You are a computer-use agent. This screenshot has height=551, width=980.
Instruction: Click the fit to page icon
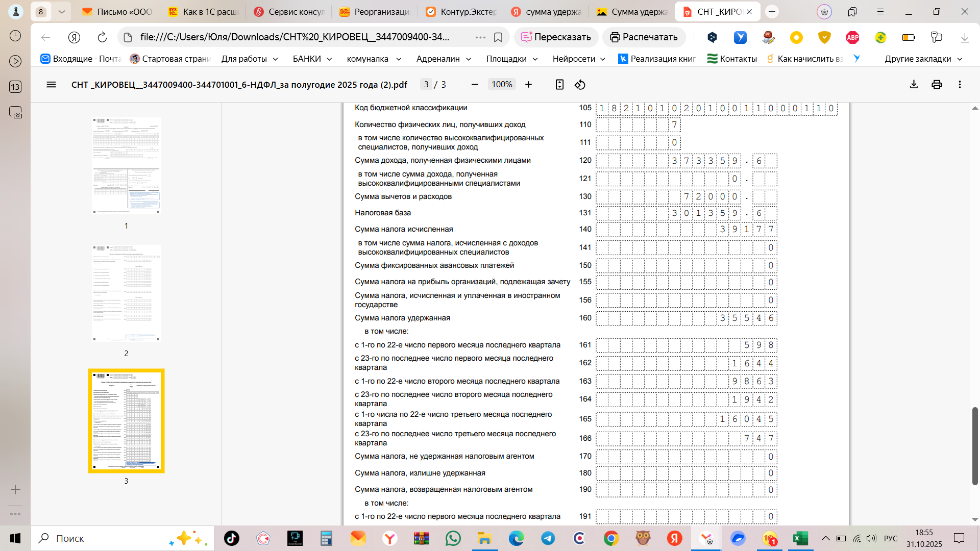tap(559, 85)
